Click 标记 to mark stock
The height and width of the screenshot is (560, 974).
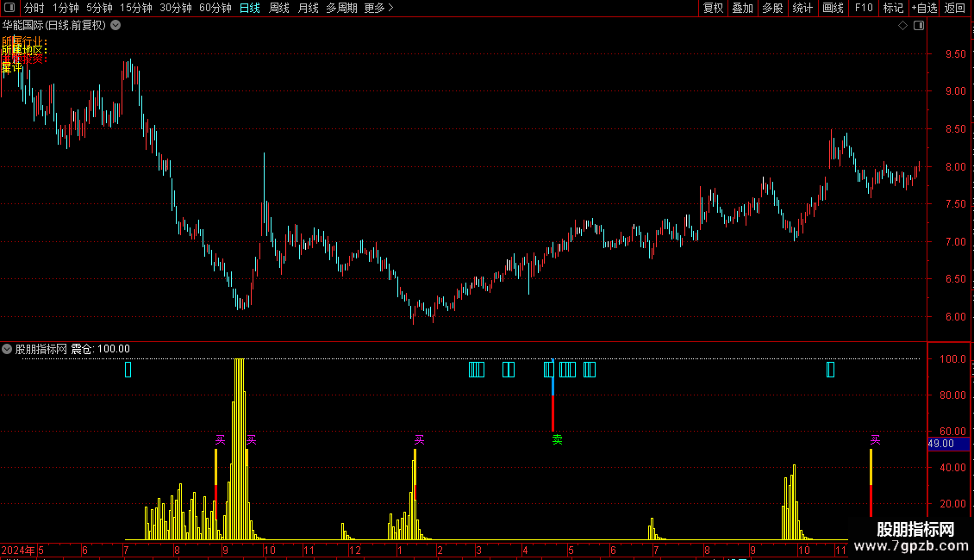(x=893, y=8)
